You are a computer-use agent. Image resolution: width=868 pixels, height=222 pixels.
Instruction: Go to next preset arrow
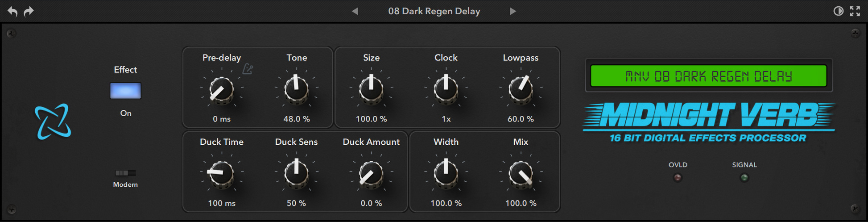[x=513, y=11]
